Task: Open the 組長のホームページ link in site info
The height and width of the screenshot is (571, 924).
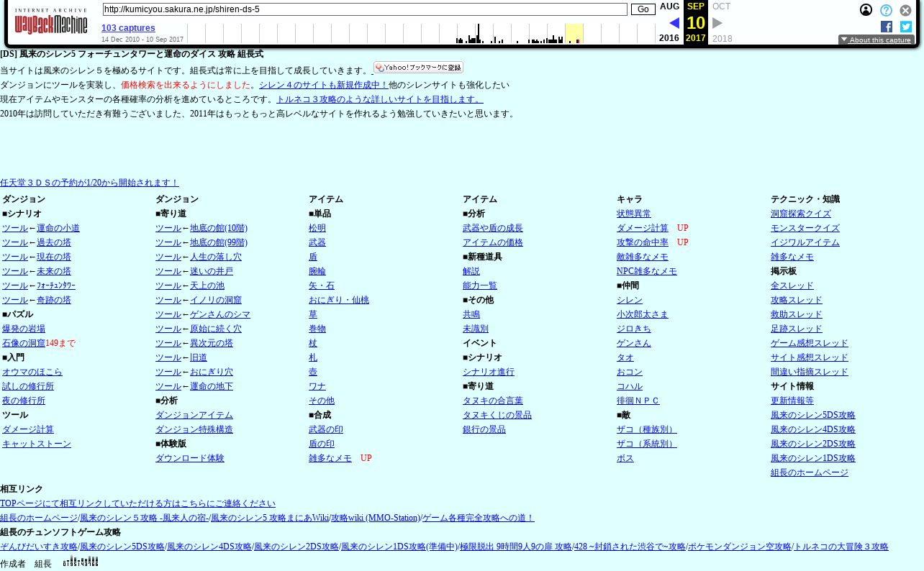Action: point(810,472)
